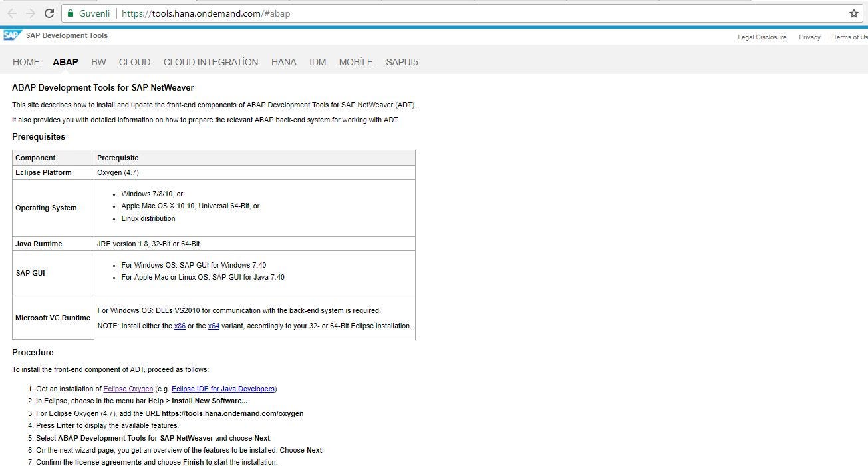Open the MOBILE section

[355, 62]
